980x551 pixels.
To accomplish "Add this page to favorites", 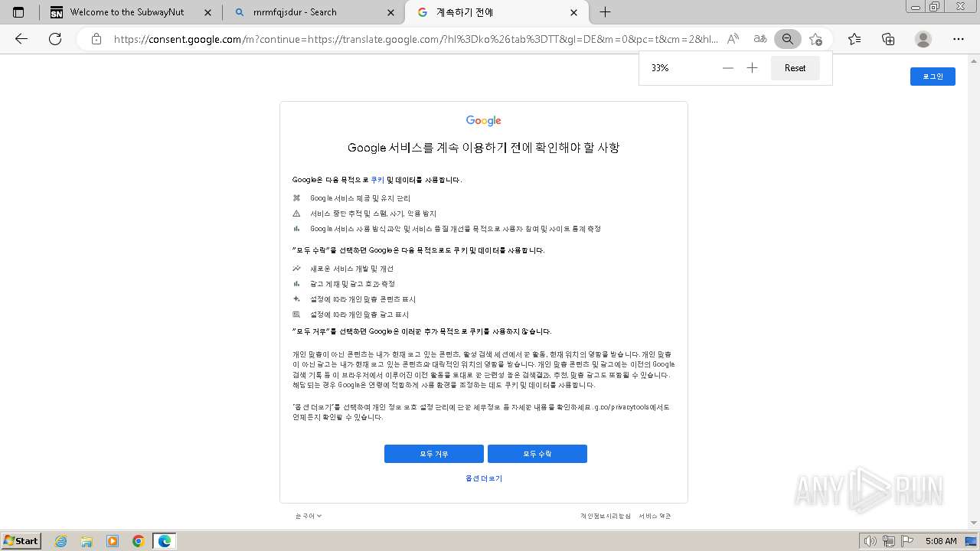I will click(815, 39).
